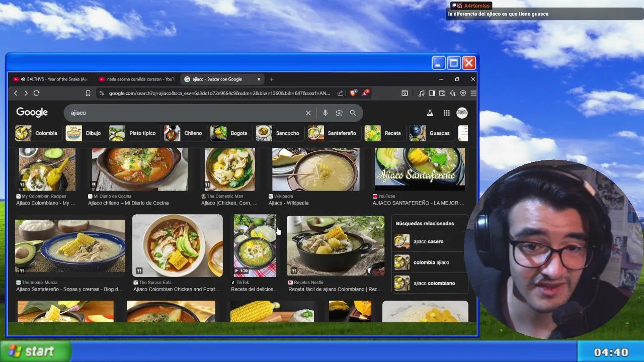Open Recetas Nestlé ajiaco image

click(335, 246)
